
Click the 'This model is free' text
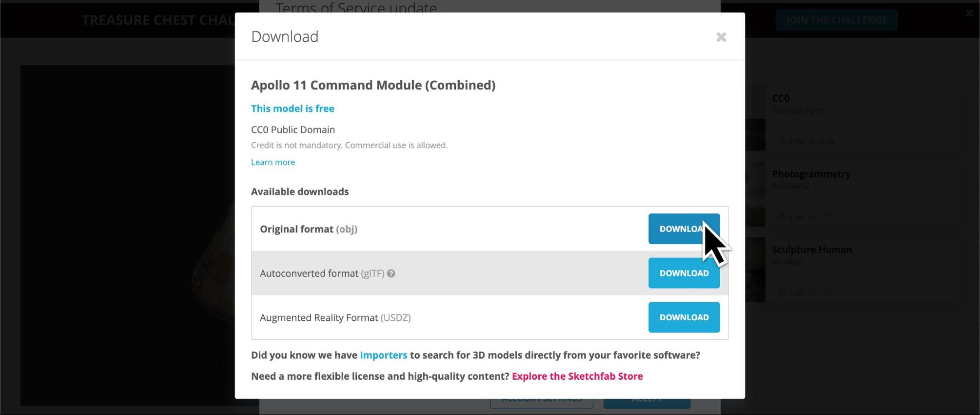click(x=293, y=108)
